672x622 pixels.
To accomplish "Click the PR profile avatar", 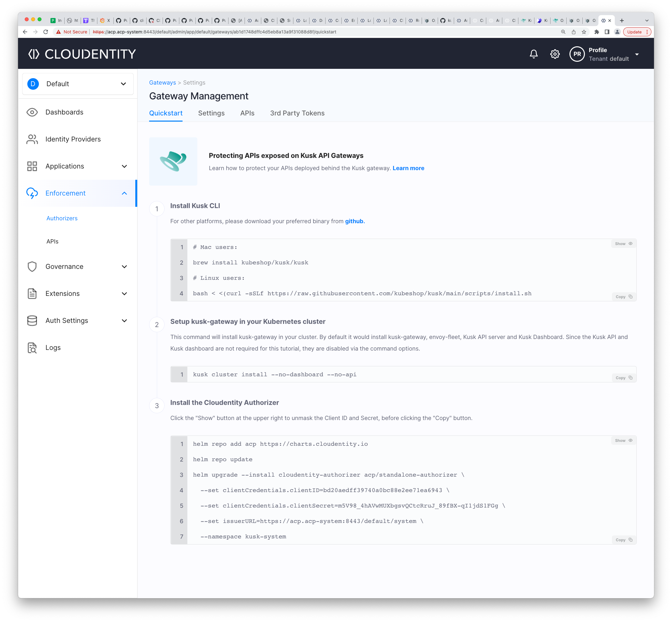I will tap(577, 54).
